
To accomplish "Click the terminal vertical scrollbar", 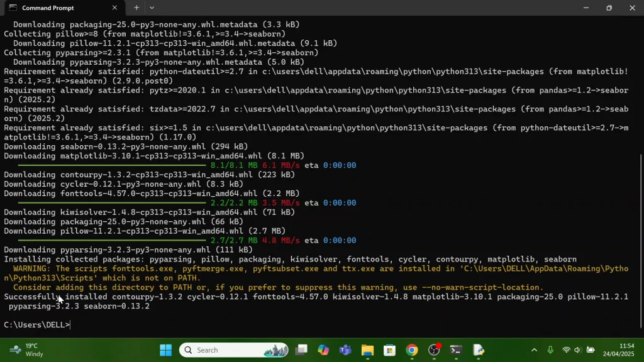I will point(641,241).
